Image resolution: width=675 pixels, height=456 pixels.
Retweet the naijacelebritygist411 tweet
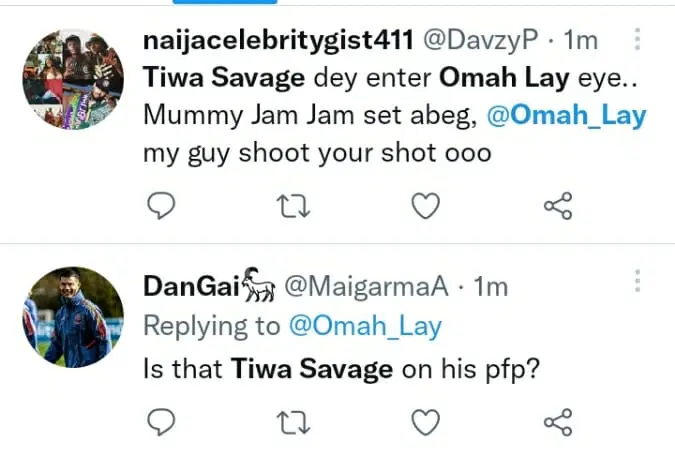click(293, 206)
